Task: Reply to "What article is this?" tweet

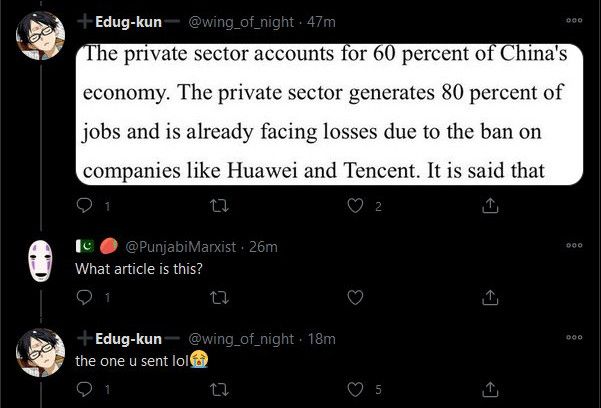Action: (84, 297)
